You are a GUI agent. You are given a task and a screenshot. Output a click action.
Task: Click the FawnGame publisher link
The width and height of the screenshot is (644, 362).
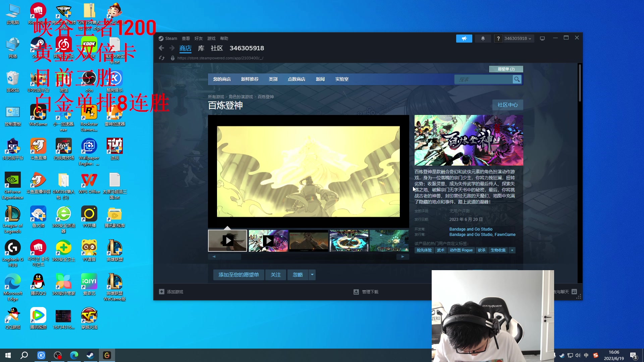click(505, 235)
